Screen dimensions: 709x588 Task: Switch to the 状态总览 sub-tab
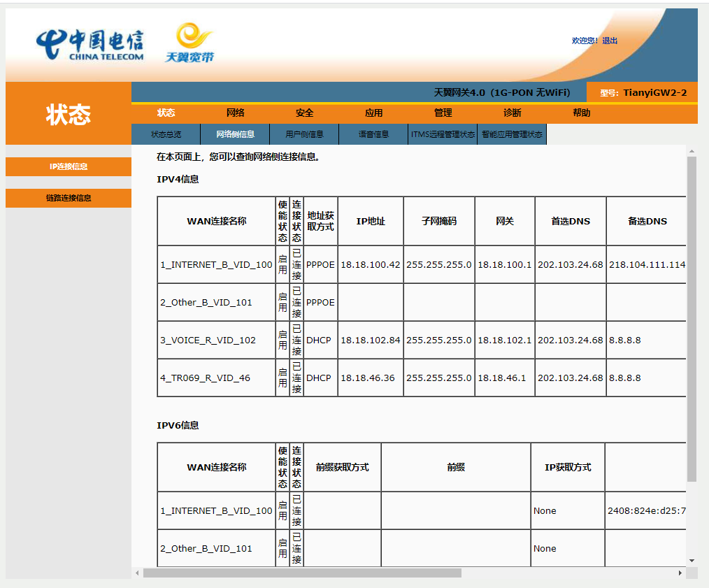point(166,134)
